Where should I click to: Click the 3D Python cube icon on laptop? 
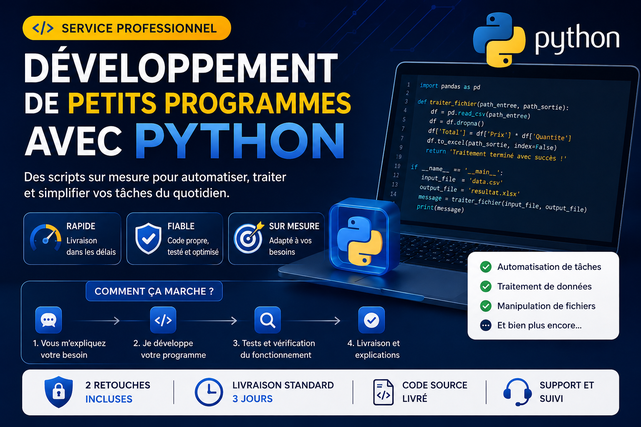coord(363,236)
